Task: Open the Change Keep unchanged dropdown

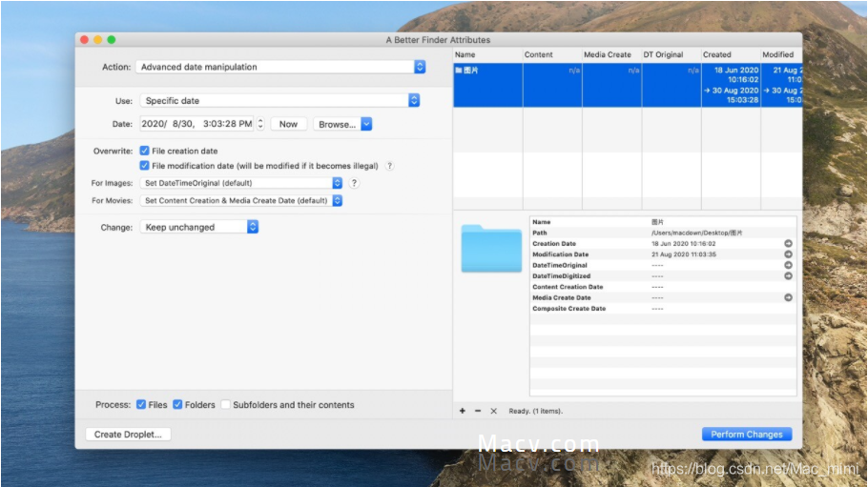Action: point(199,227)
